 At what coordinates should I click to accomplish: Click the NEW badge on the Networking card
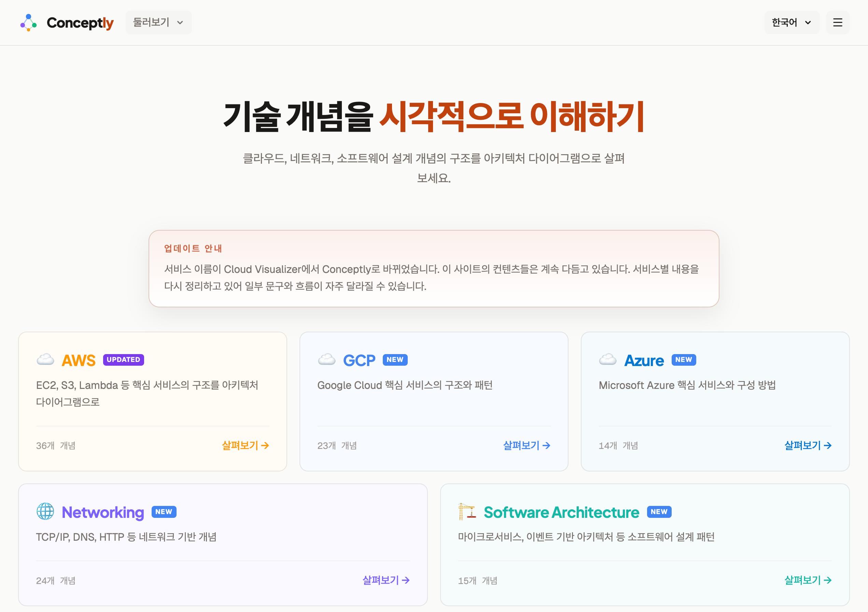pyautogui.click(x=164, y=512)
